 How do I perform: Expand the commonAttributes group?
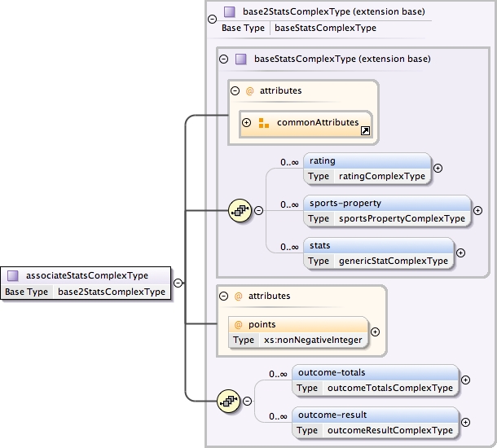246,123
